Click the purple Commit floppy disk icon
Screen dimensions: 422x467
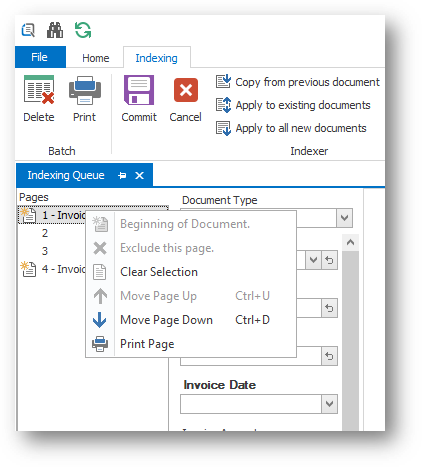click(139, 90)
